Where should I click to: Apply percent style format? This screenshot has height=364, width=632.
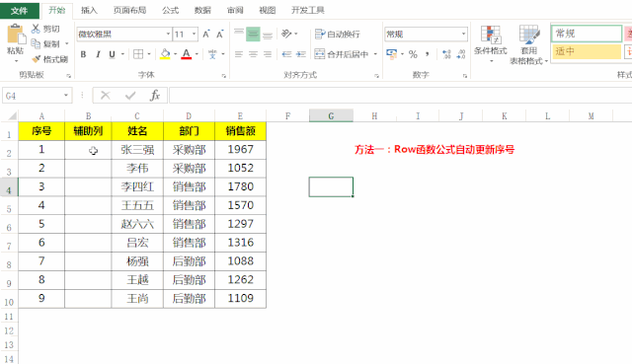(x=413, y=54)
